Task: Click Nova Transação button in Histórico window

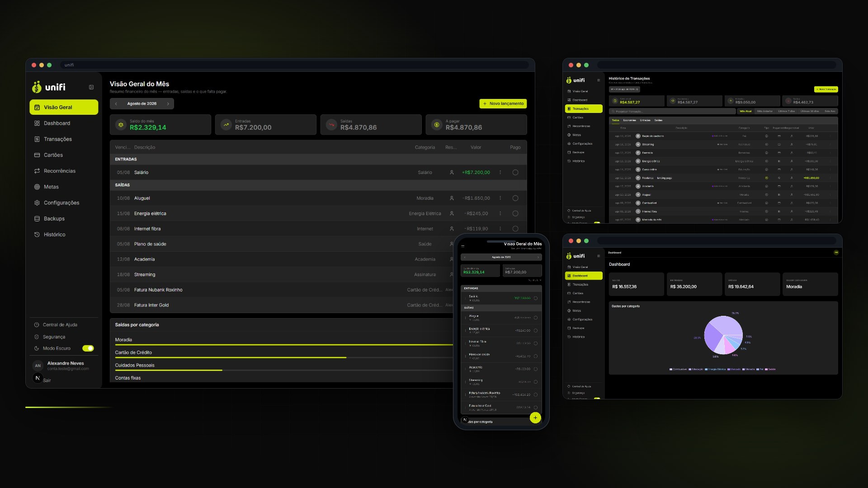Action: (826, 89)
